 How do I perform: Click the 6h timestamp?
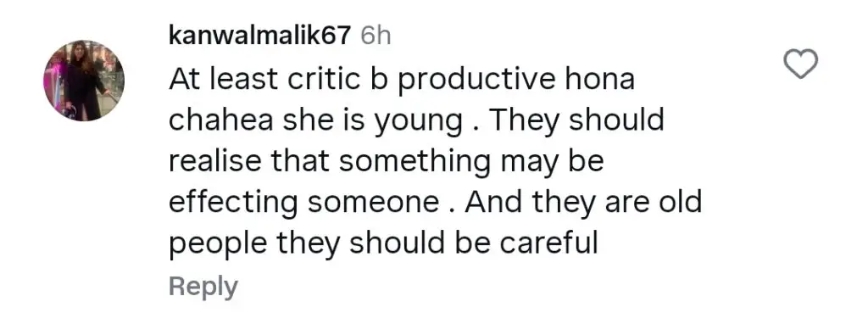point(376,36)
